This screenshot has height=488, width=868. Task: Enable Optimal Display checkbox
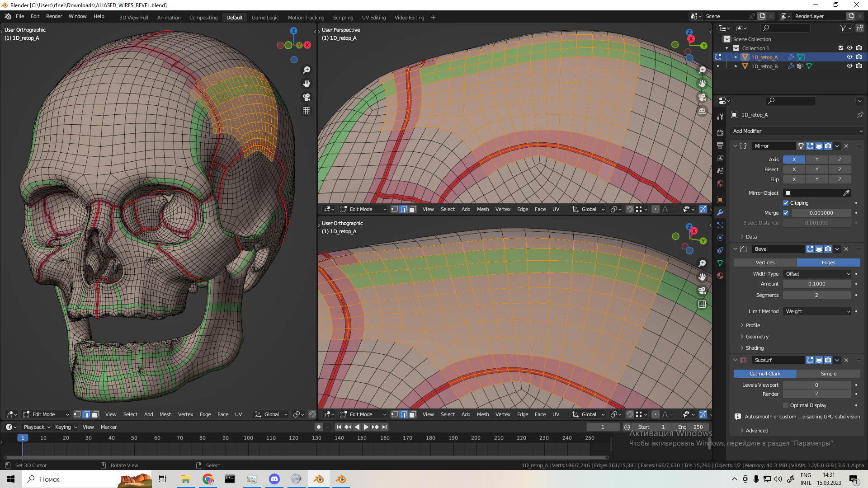786,405
